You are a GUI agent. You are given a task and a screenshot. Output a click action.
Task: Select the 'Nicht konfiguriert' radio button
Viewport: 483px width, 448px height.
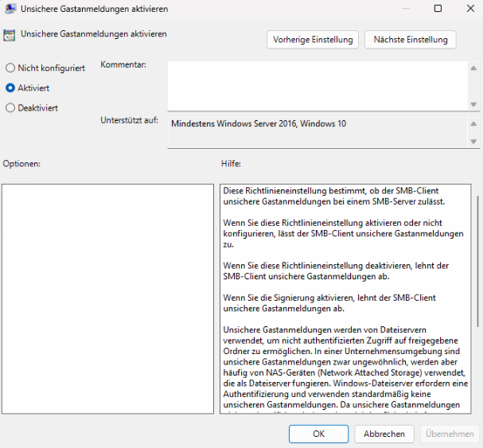[10, 68]
